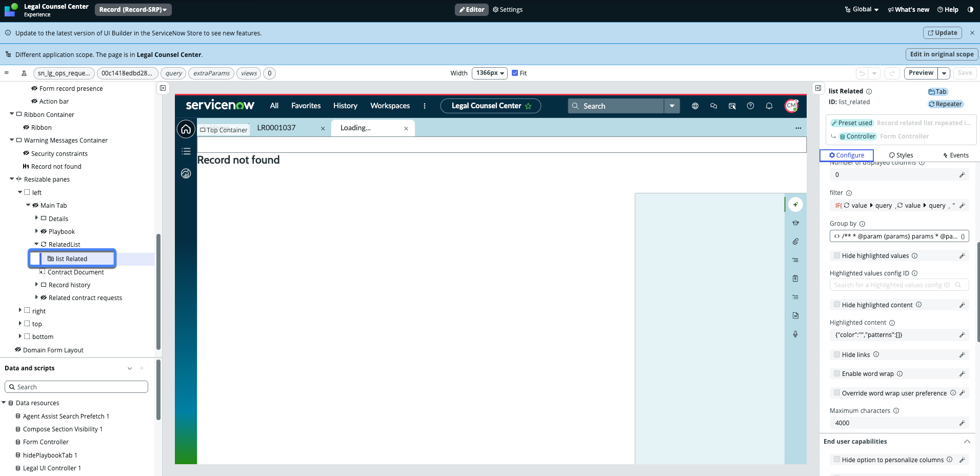Image resolution: width=980 pixels, height=476 pixels.
Task: Check Hide highlighted values
Action: pyautogui.click(x=837, y=255)
